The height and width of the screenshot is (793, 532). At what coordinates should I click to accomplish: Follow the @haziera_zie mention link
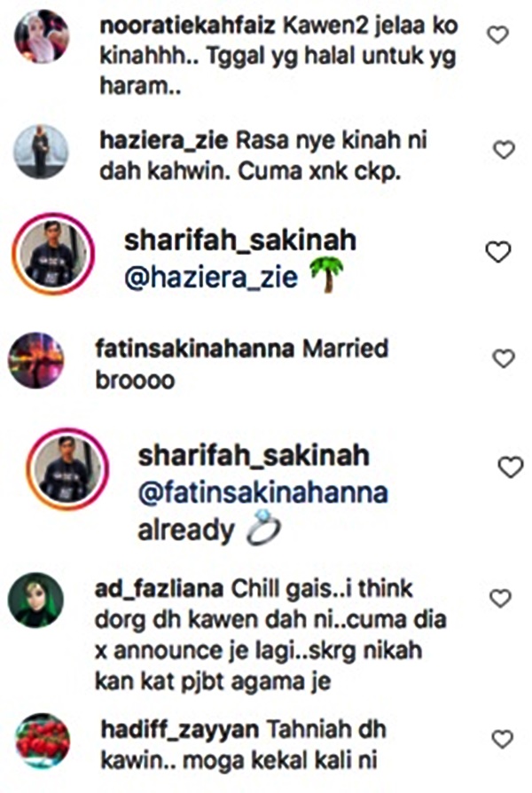tap(211, 278)
